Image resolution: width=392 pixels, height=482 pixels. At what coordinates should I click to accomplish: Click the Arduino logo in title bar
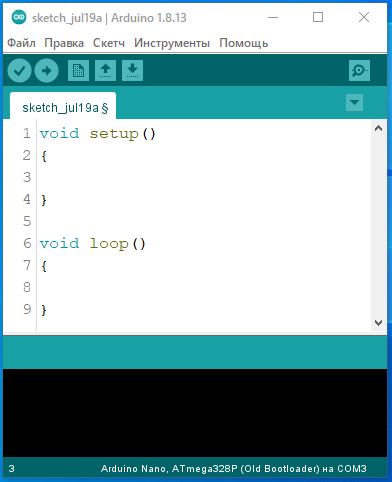coord(19,17)
